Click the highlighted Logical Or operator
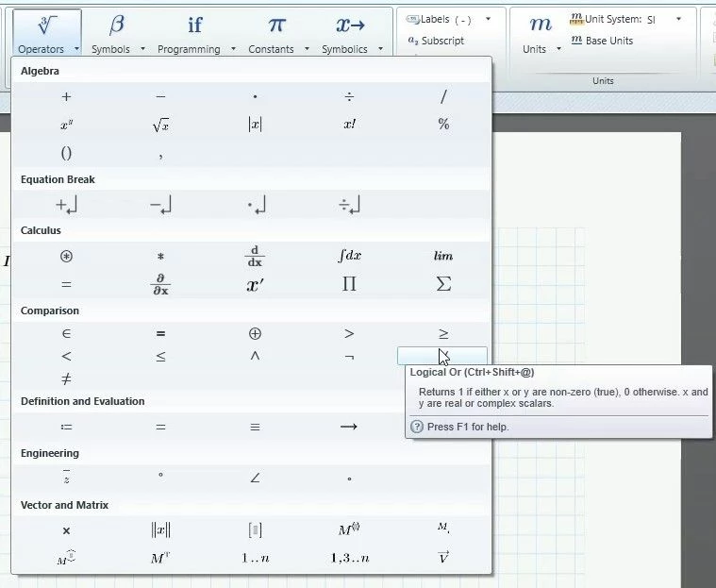 (x=442, y=356)
